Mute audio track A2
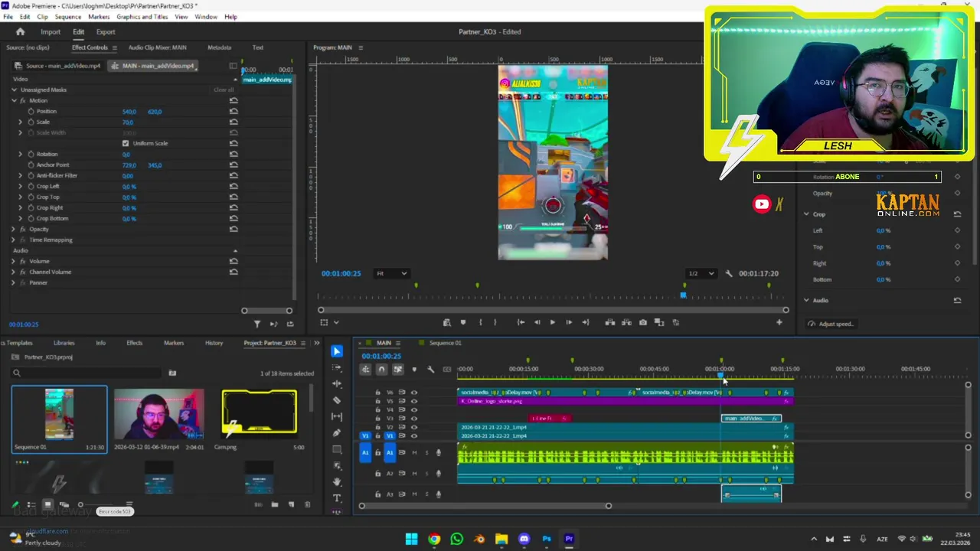 [414, 474]
